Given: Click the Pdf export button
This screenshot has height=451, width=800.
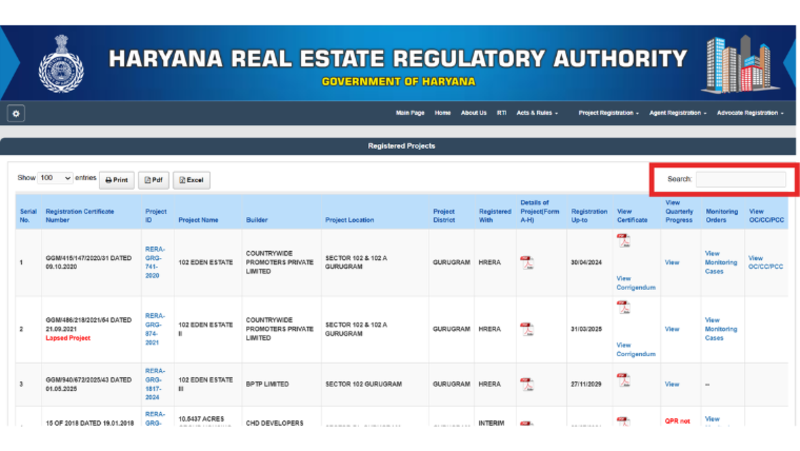Looking at the screenshot, I should click(154, 180).
